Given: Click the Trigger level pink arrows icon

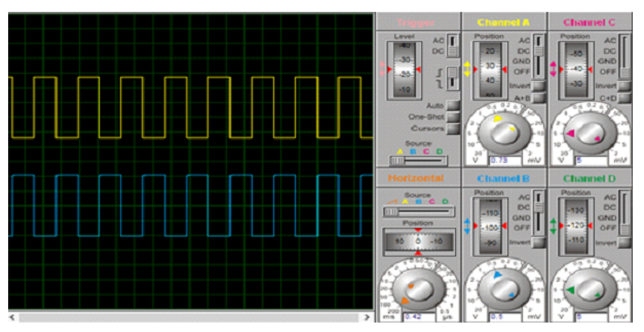Looking at the screenshot, I should 382,69.
